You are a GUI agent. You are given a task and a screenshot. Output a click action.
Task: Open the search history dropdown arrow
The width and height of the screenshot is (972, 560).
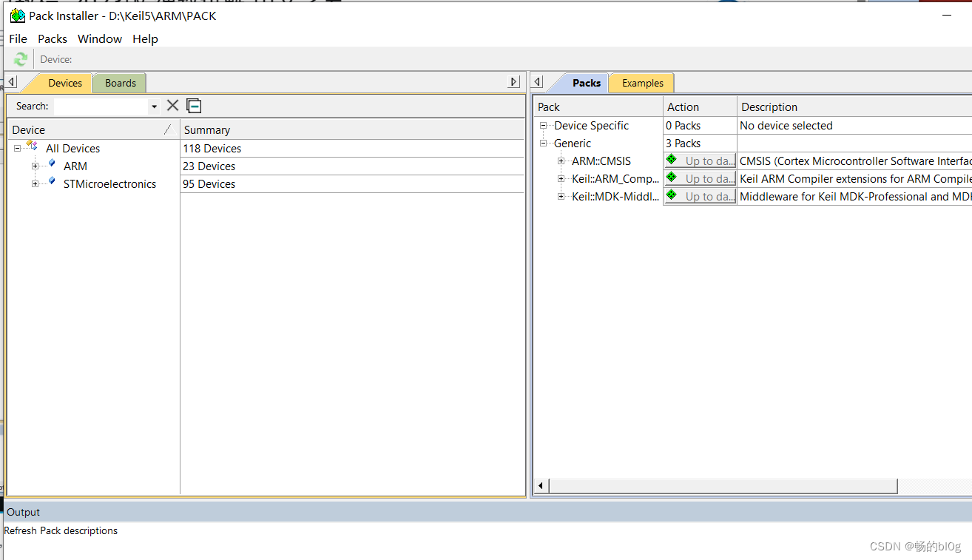coord(154,107)
